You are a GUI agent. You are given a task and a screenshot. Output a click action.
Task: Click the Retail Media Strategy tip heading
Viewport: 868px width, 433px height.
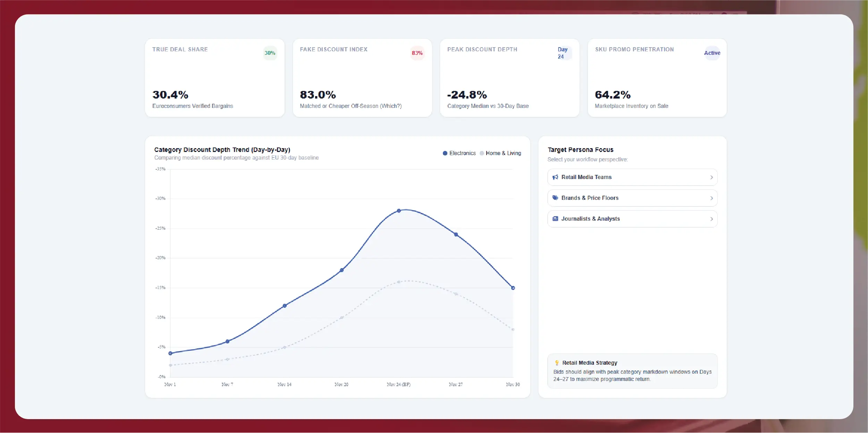(590, 363)
